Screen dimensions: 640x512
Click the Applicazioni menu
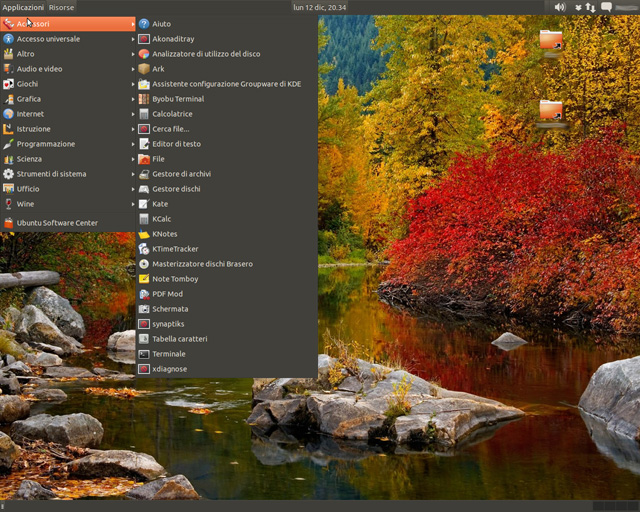[x=22, y=7]
